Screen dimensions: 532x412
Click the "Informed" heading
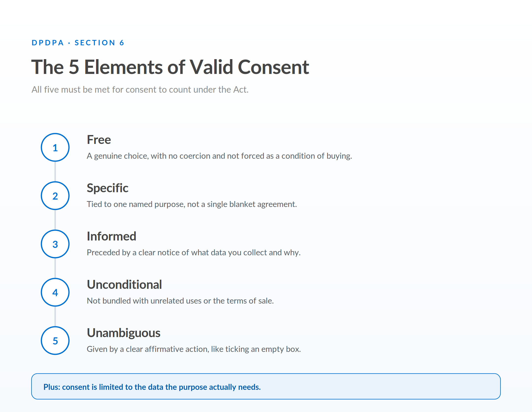111,236
